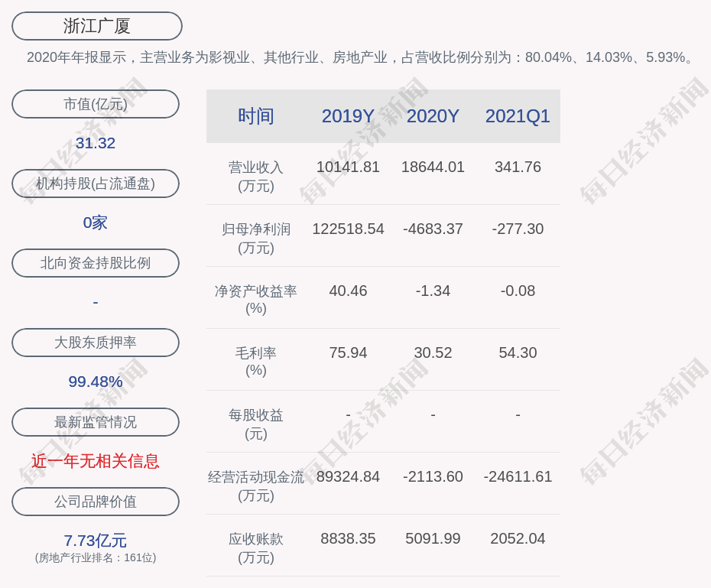This screenshot has height=588, width=711.
Task: Click the 2021Q1 应收账款 value 2052.04
Action: pos(518,538)
